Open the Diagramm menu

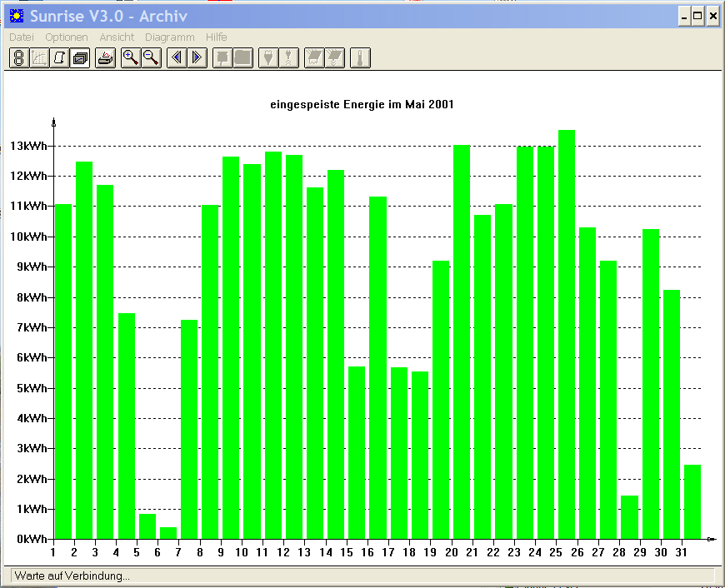170,37
